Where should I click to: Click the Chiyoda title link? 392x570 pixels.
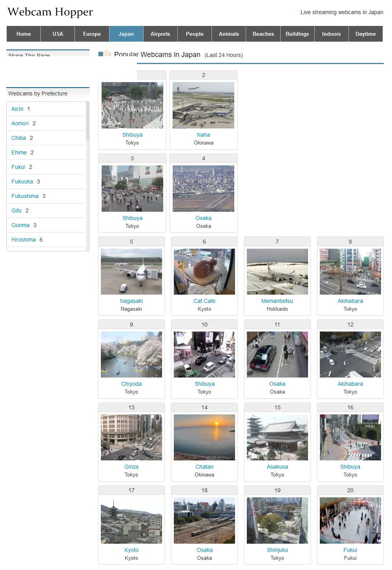(131, 384)
